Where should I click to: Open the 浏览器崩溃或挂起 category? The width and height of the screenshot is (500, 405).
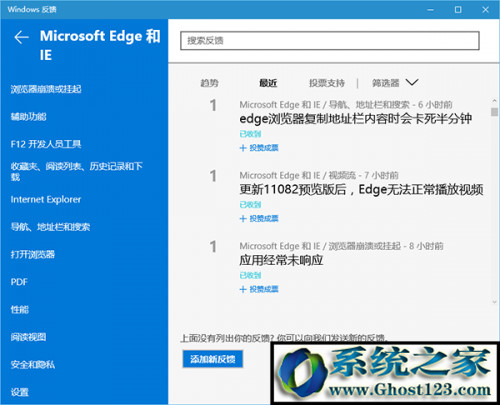pyautogui.click(x=46, y=89)
